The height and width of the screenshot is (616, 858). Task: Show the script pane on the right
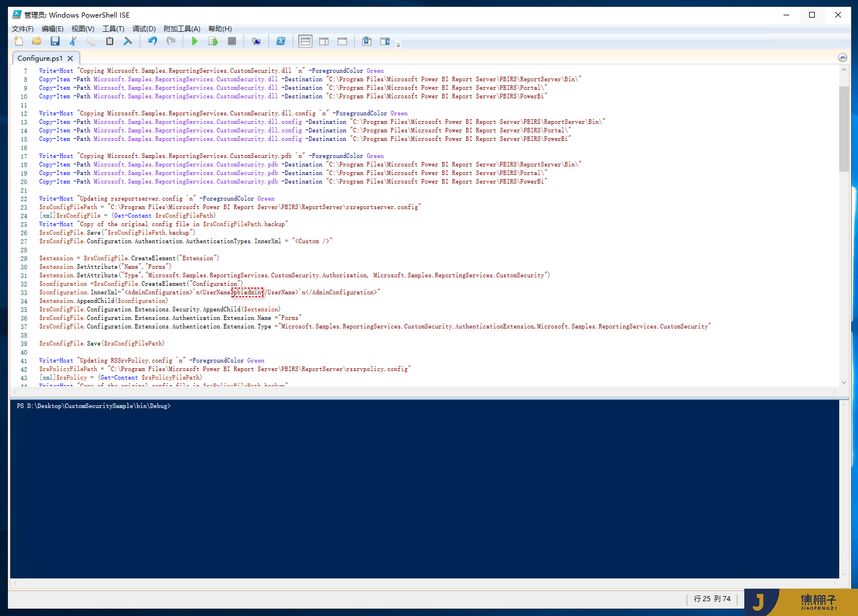pyautogui.click(x=324, y=41)
